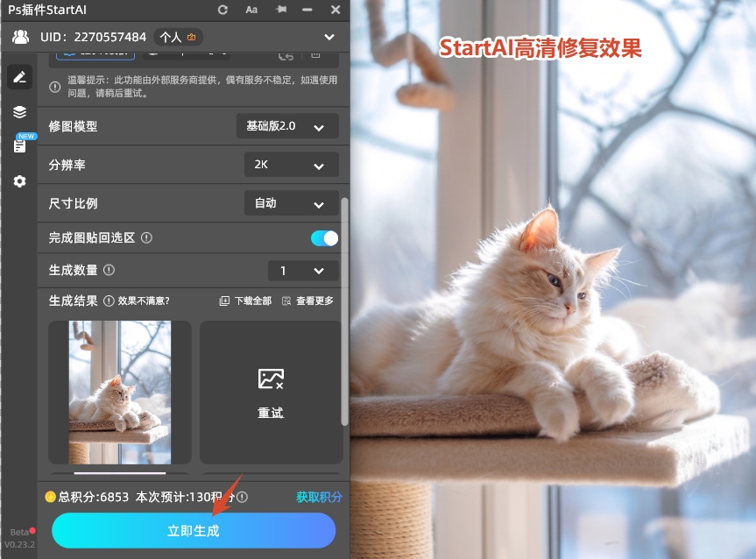Switch to the 个人 account tab
The image size is (756, 559).
click(x=178, y=37)
